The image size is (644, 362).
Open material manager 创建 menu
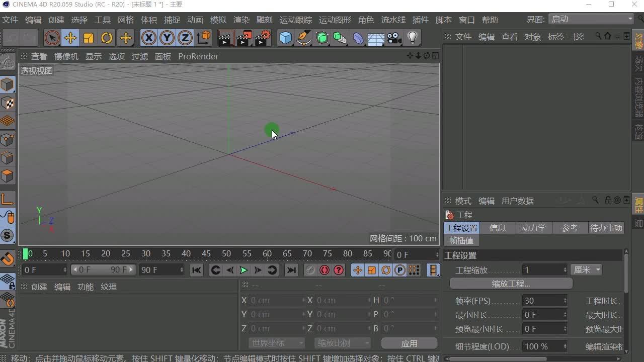[x=39, y=287]
